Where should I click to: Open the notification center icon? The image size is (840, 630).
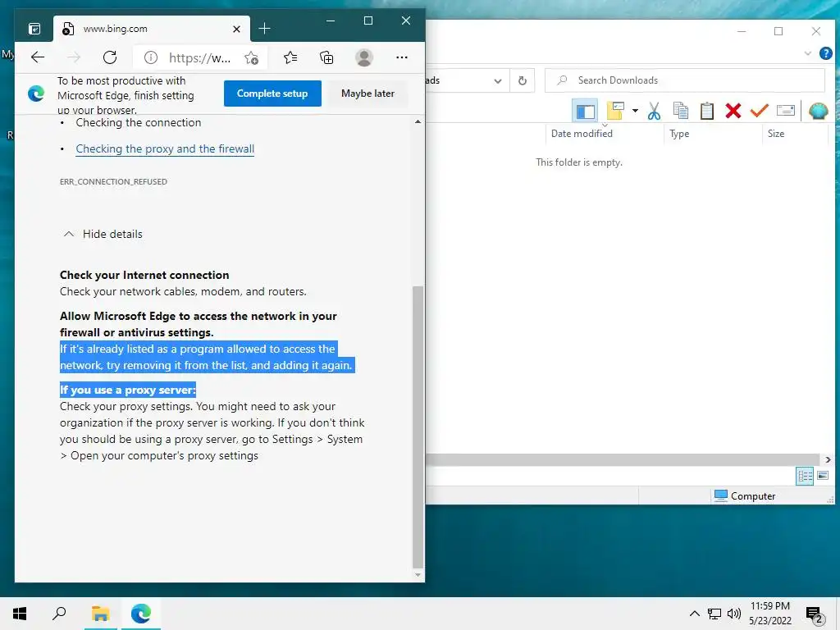coord(815,614)
